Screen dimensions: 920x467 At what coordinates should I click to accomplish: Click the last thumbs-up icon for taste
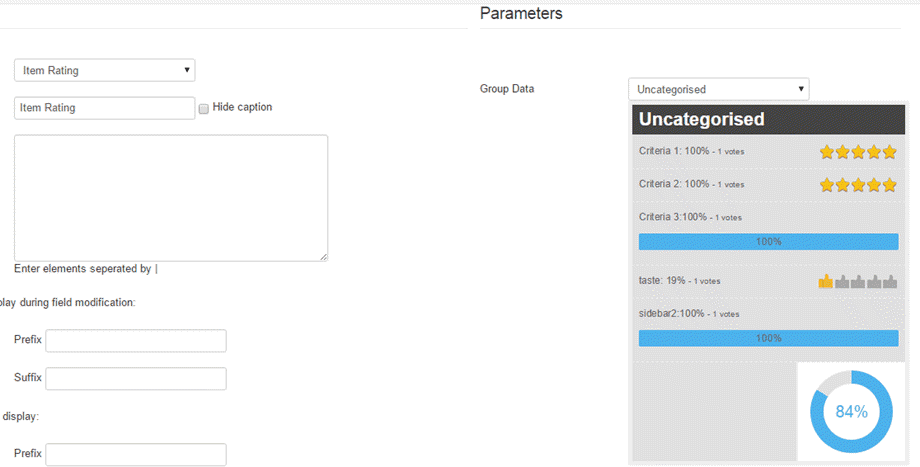890,282
